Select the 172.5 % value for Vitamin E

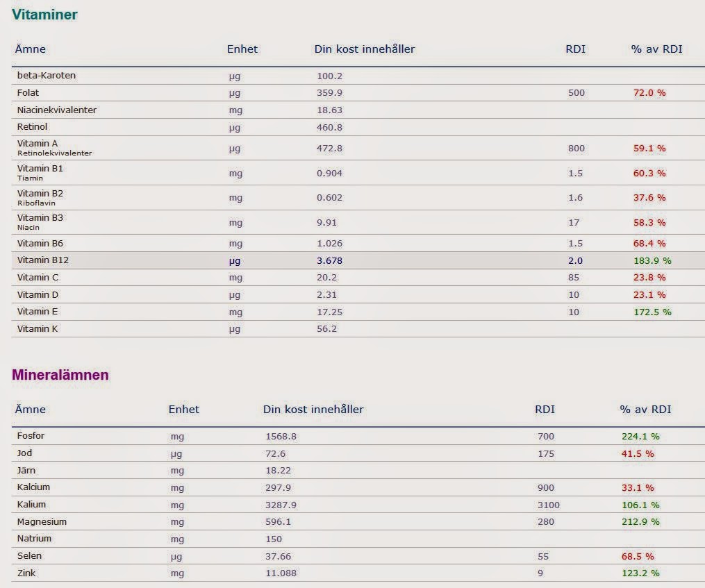(652, 312)
